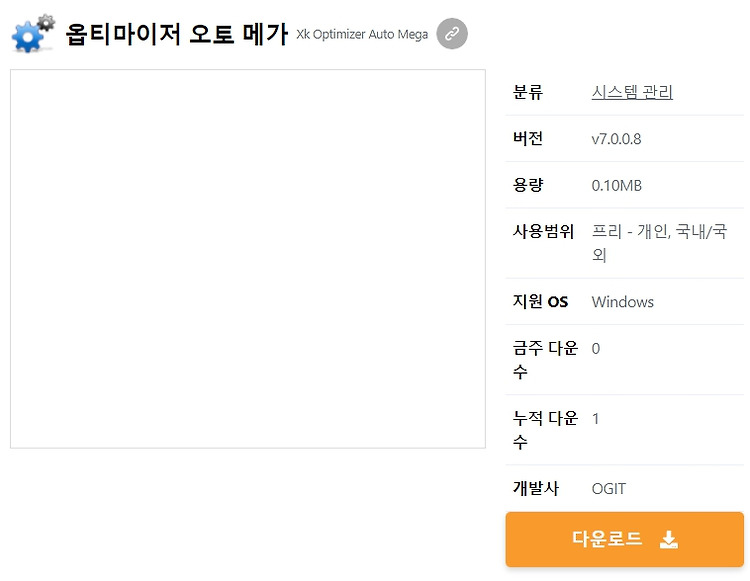
Task: Click the 용량 label
Action: 528,185
